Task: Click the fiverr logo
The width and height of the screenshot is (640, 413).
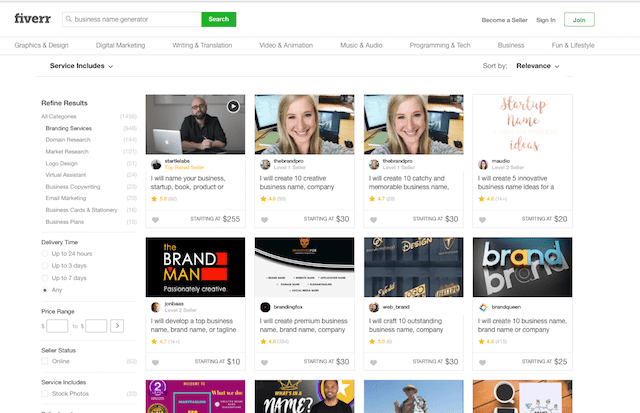Action: pos(33,19)
